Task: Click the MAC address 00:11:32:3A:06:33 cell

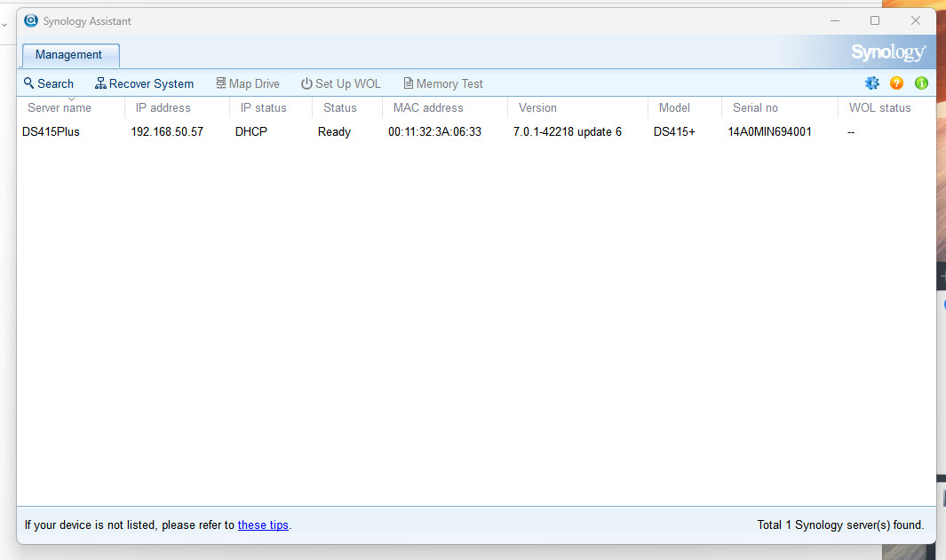Action: pos(434,131)
